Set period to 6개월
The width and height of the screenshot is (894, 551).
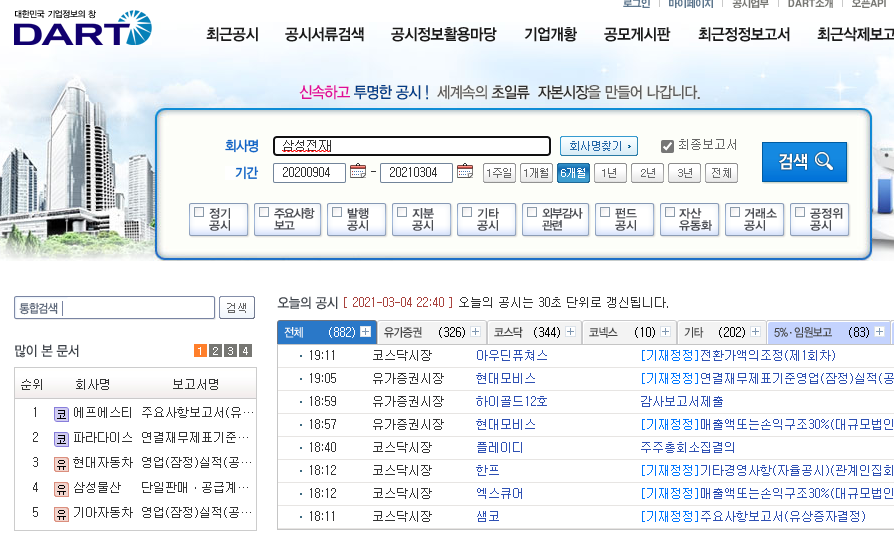(573, 173)
